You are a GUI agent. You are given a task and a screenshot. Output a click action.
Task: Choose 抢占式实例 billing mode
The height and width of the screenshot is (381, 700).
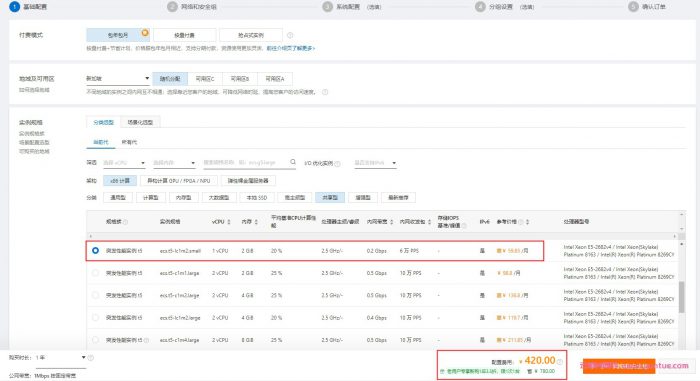pyautogui.click(x=251, y=35)
